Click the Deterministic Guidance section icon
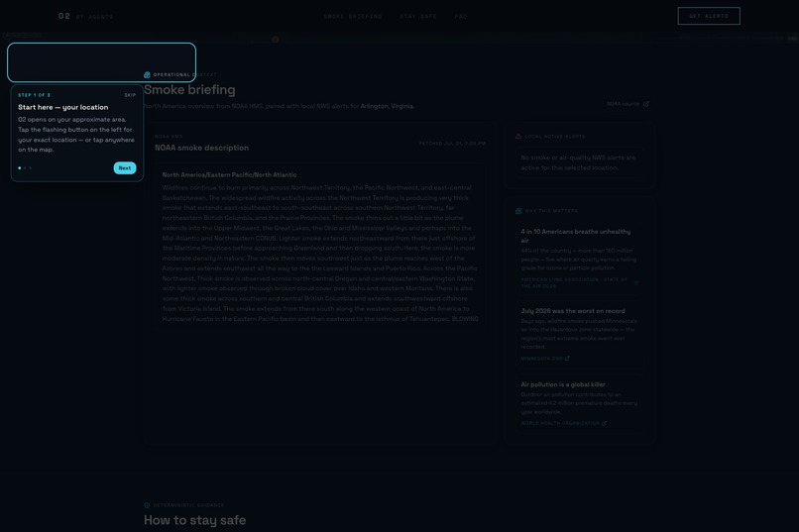Screen dimensions: 799x532 (147, 505)
